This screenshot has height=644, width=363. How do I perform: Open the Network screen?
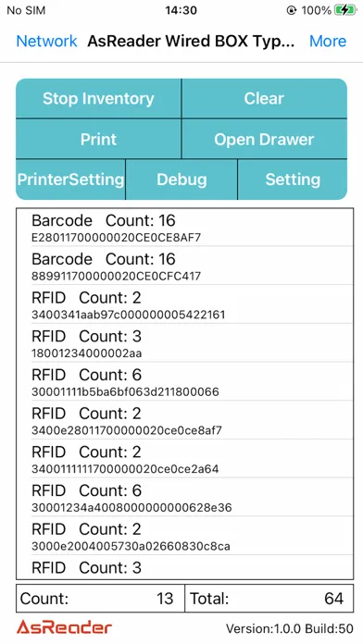point(47,41)
